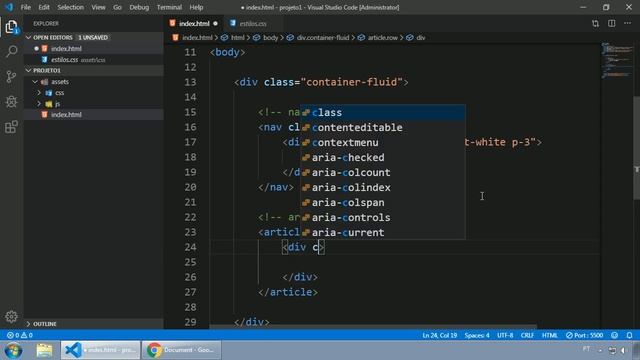Open the Debug menu
The image size is (640, 360).
coord(139,7)
